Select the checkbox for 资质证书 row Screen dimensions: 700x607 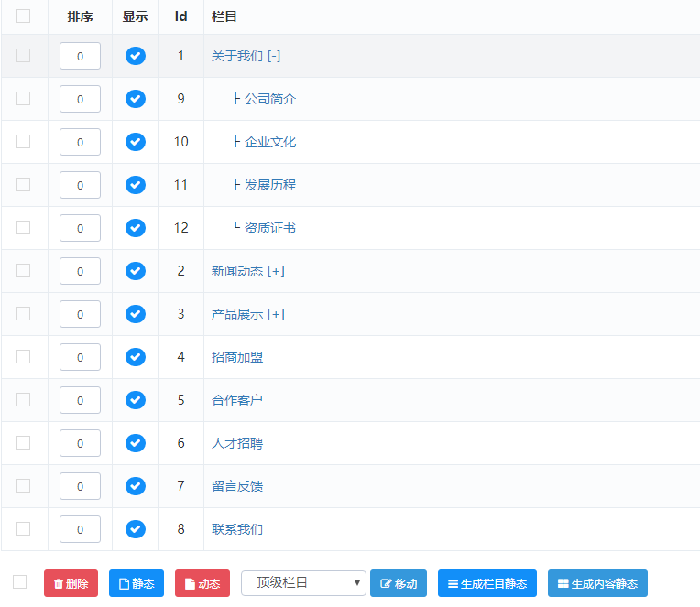click(23, 227)
